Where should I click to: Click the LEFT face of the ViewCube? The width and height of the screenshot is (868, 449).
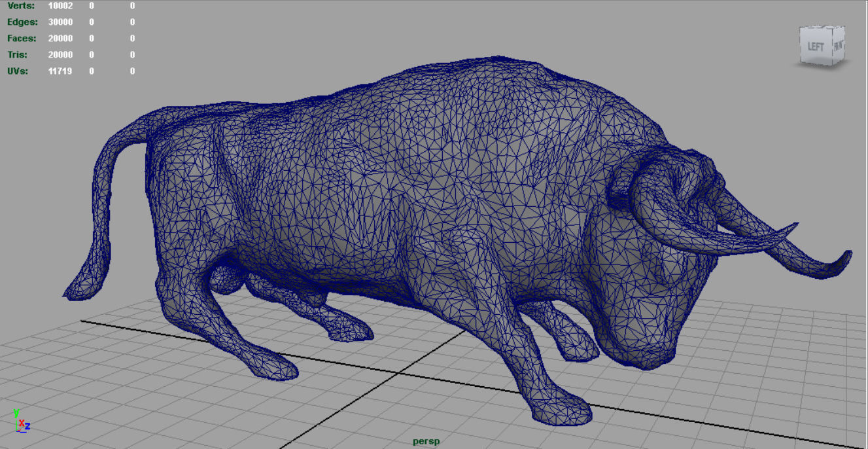(x=815, y=46)
